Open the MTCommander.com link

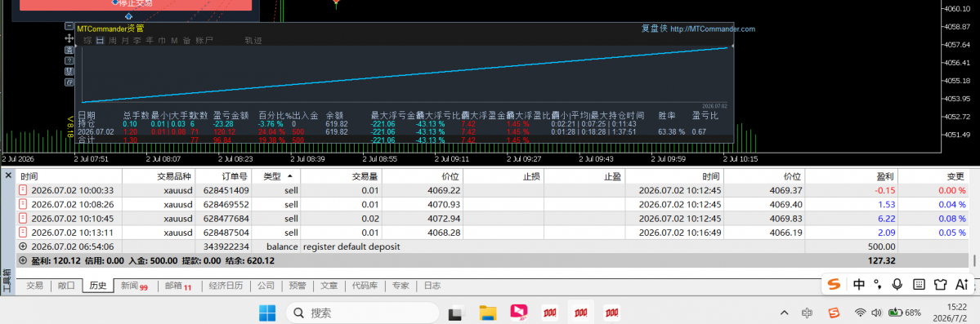712,29
